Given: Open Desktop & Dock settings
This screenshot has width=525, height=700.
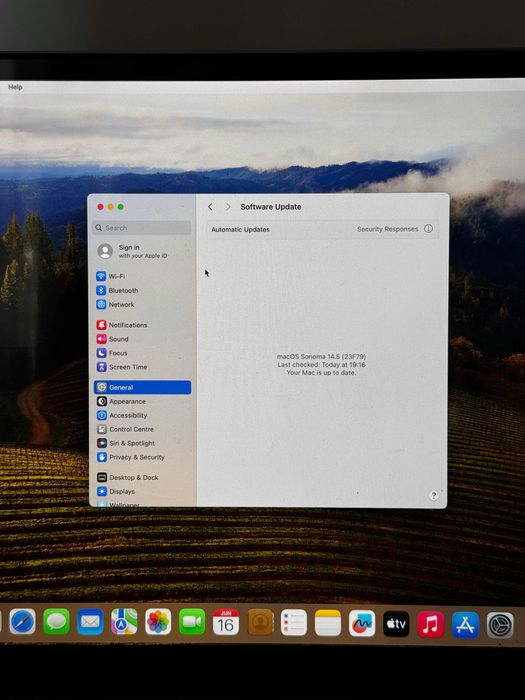Looking at the screenshot, I should (x=128, y=477).
